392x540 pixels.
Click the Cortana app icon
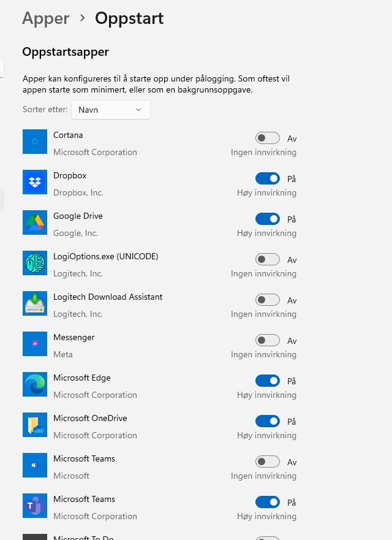(x=35, y=142)
